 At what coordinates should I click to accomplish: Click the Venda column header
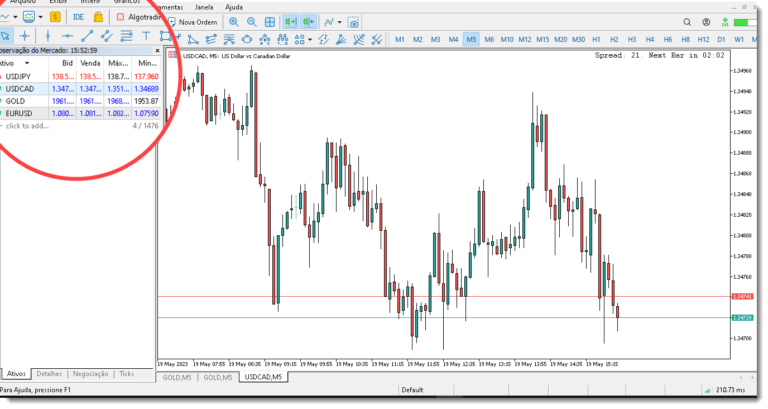click(x=90, y=63)
